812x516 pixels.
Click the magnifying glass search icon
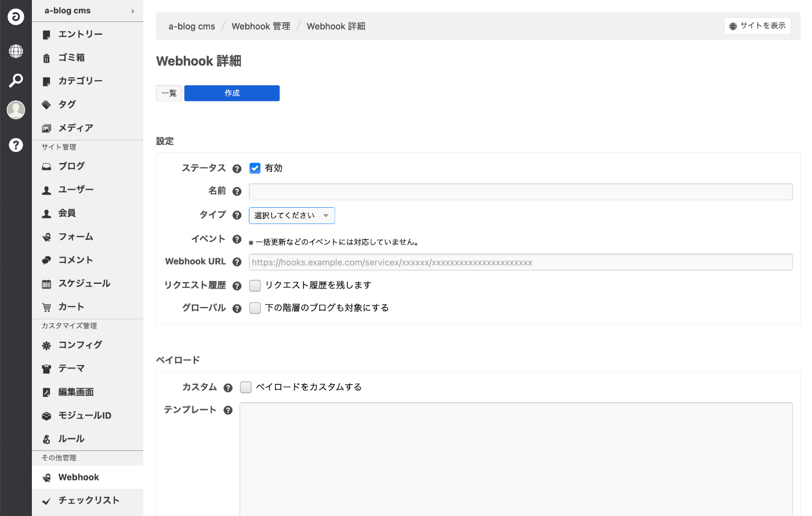click(16, 80)
